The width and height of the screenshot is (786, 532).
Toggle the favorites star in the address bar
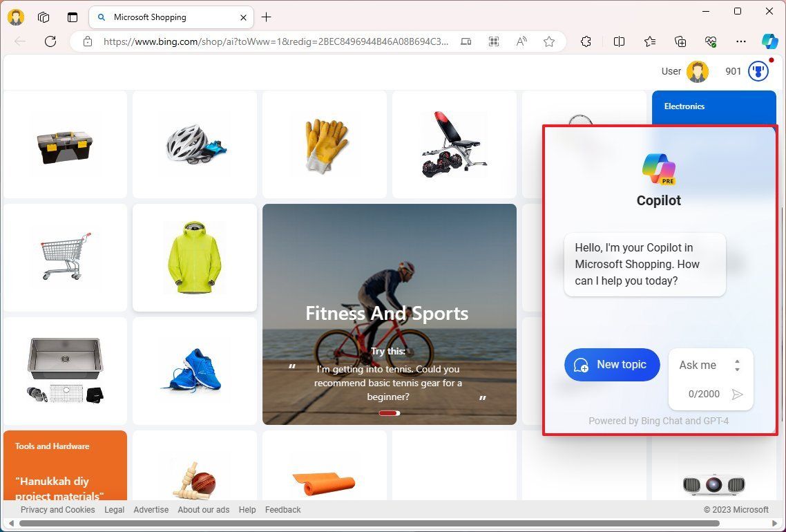coord(549,41)
